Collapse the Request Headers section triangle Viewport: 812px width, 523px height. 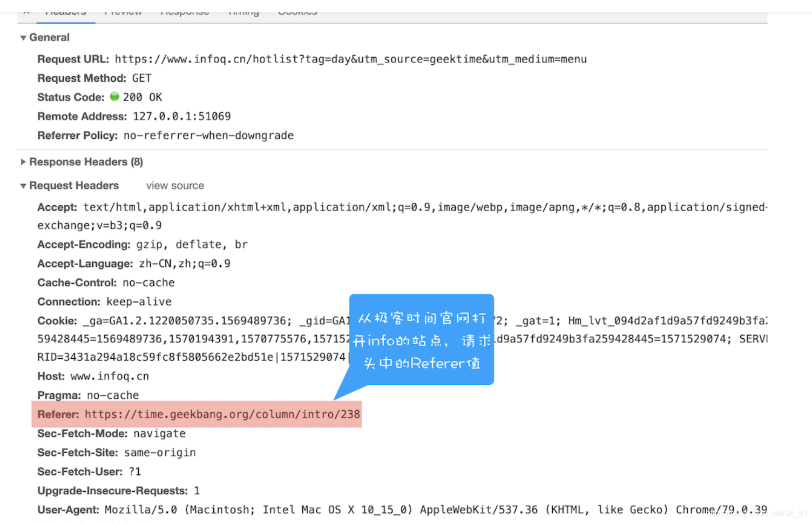tap(23, 186)
